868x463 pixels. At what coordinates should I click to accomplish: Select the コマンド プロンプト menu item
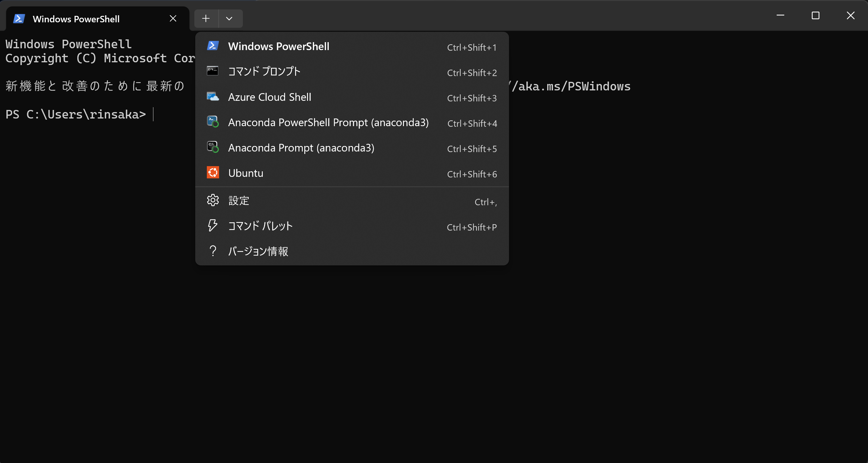coord(264,72)
